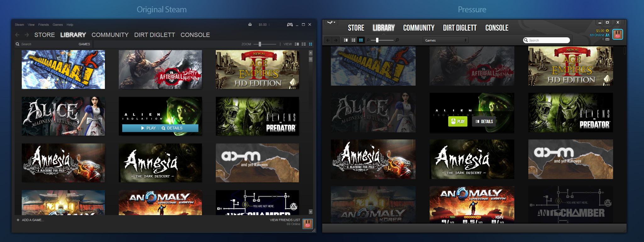
Task: Click the Search field in Original Steam
Action: [x=46, y=44]
